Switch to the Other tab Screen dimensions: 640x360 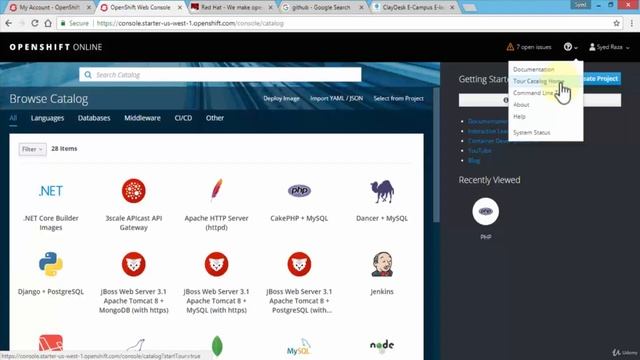tap(215, 118)
